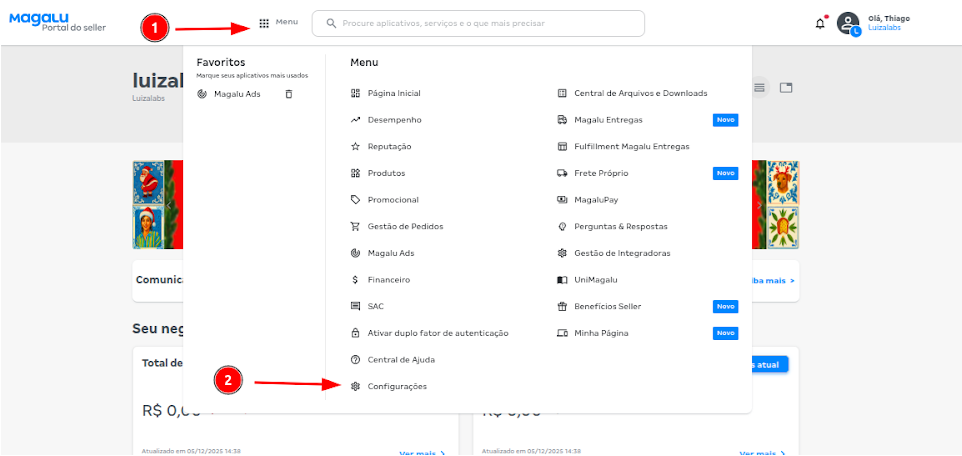Click the Gestão de Pedidos cart icon

355,226
